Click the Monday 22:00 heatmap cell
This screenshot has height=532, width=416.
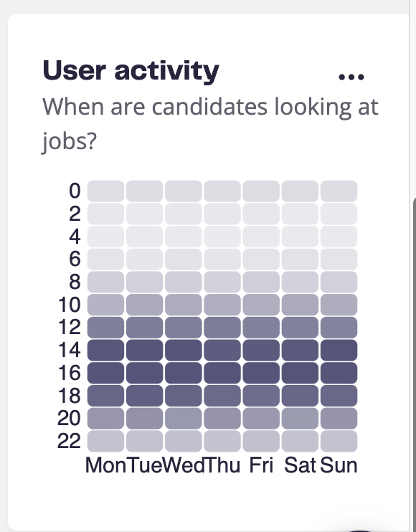[x=105, y=441]
